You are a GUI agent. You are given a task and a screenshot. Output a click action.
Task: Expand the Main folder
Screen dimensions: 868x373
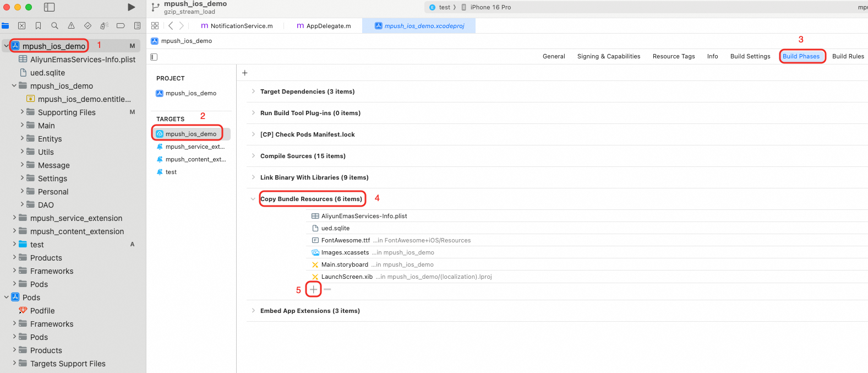click(x=22, y=125)
